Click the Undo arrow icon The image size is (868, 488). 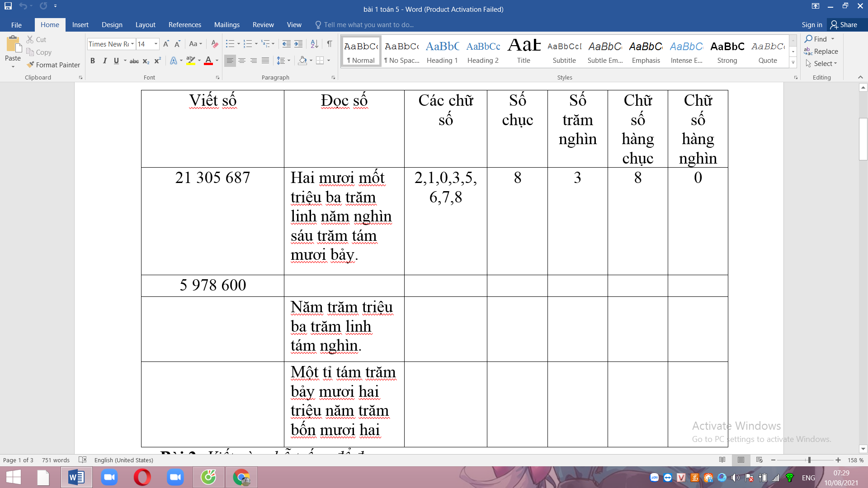click(23, 6)
